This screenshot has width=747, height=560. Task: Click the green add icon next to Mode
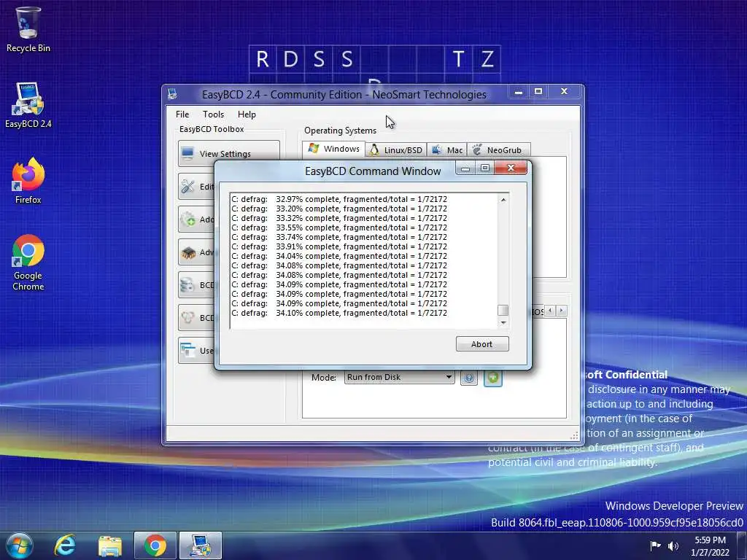(x=492, y=378)
